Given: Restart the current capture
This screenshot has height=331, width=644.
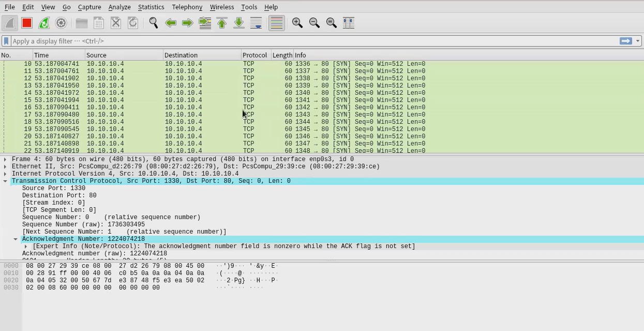Looking at the screenshot, I should coord(44,23).
